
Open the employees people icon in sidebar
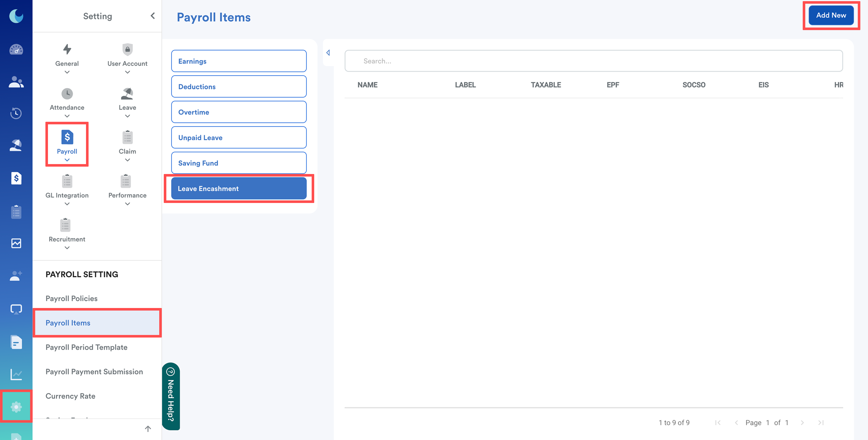click(x=16, y=82)
